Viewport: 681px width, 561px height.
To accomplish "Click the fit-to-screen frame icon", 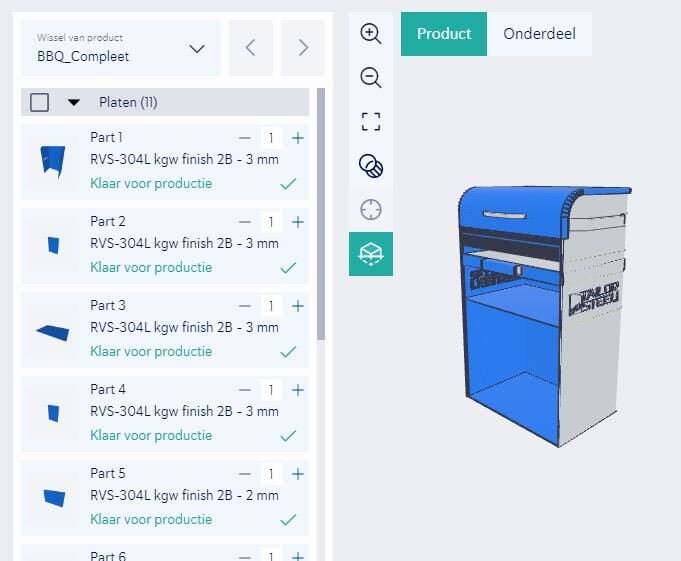I will point(371,122).
